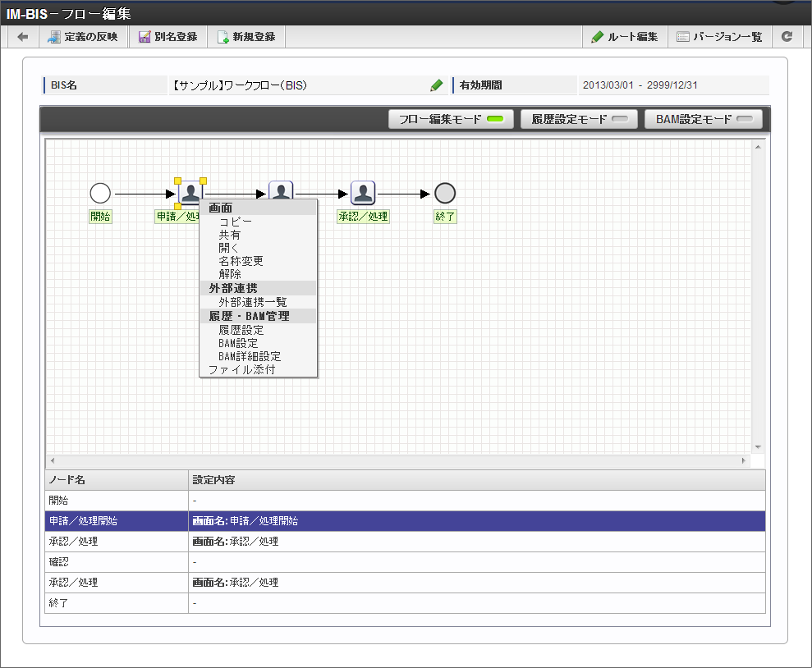The width and height of the screenshot is (812, 668).
Task: Select the middle user node behind the menu
Action: (x=281, y=190)
